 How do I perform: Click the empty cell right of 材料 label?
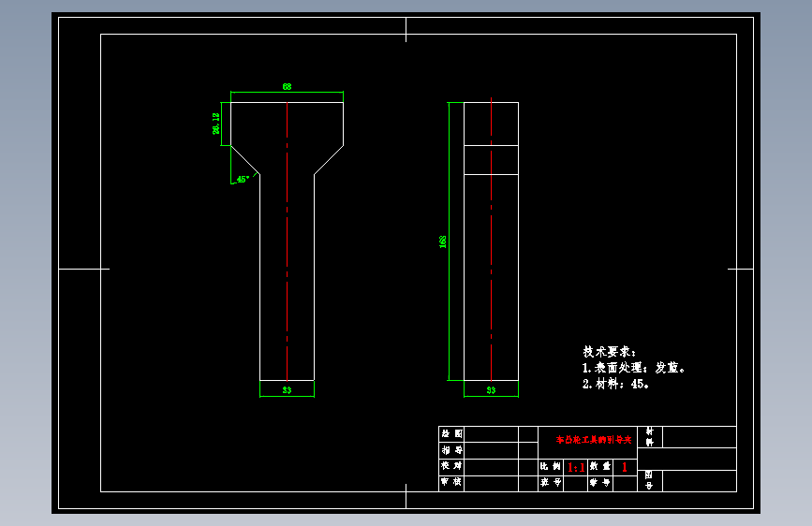[699, 437]
